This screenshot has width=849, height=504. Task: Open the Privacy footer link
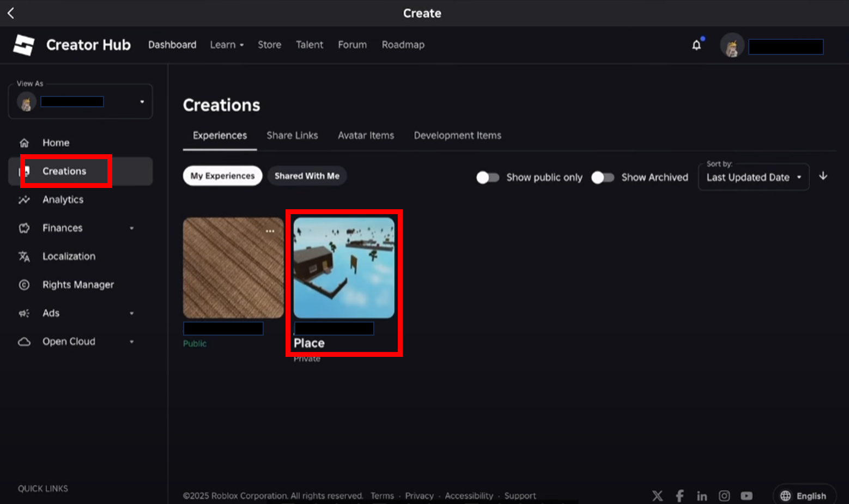coord(419,496)
